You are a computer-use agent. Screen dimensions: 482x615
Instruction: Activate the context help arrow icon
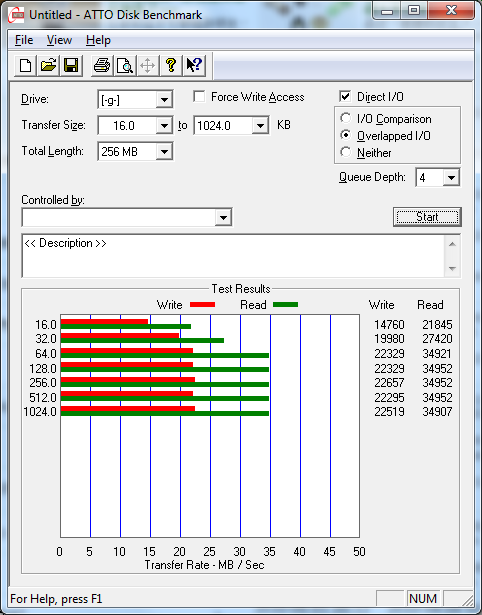click(x=194, y=65)
